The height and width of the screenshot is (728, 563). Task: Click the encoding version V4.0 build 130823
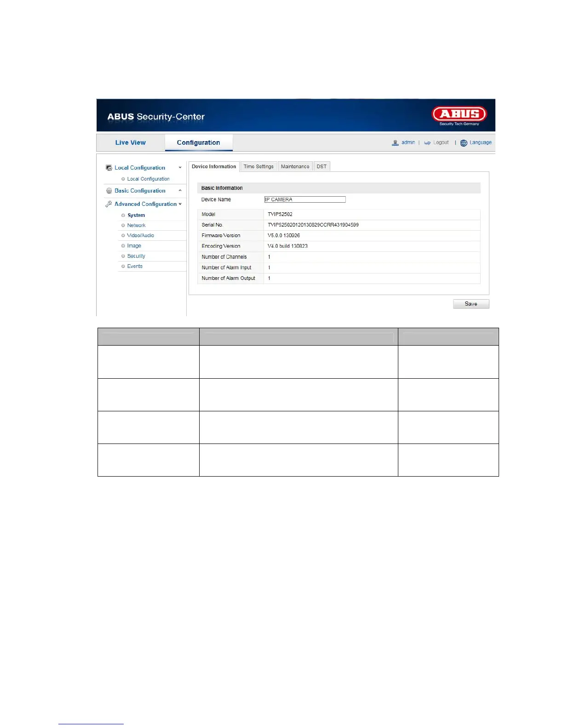pyautogui.click(x=287, y=246)
